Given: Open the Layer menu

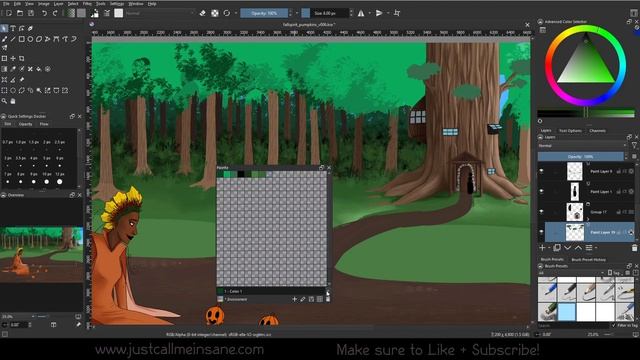Looking at the screenshot, I should [x=59, y=4].
